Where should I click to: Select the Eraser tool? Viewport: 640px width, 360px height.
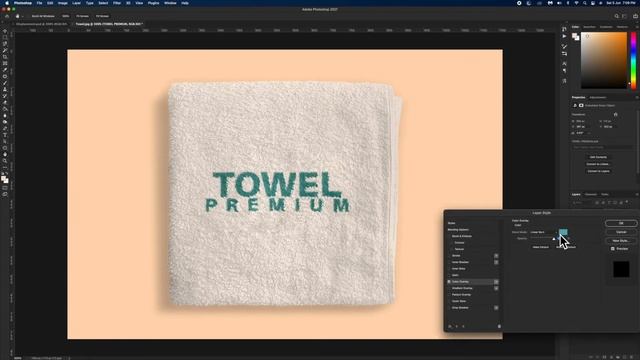(x=5, y=103)
